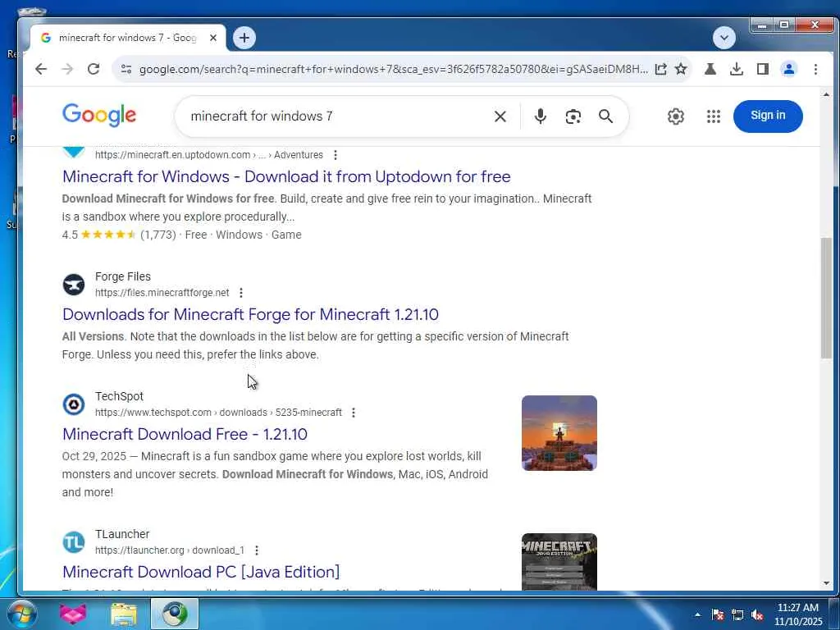Image resolution: width=840 pixels, height=630 pixels.
Task: Select the minecraft for windows 7 tab
Action: click(x=128, y=38)
